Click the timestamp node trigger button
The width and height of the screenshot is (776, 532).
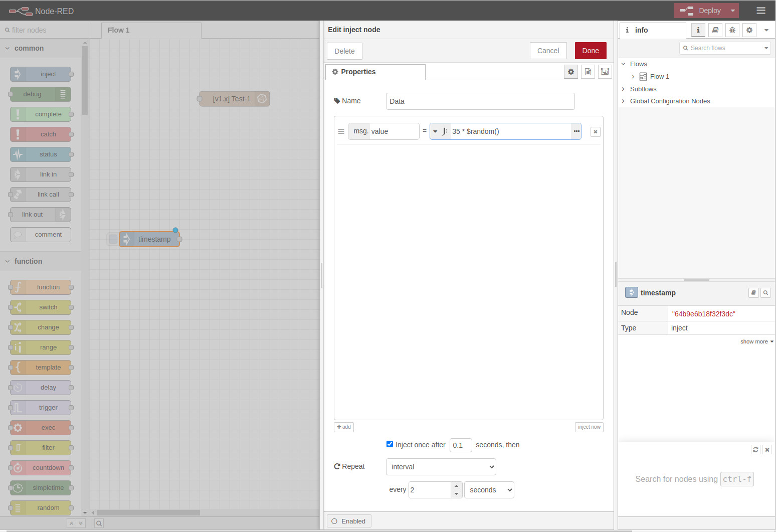113,239
